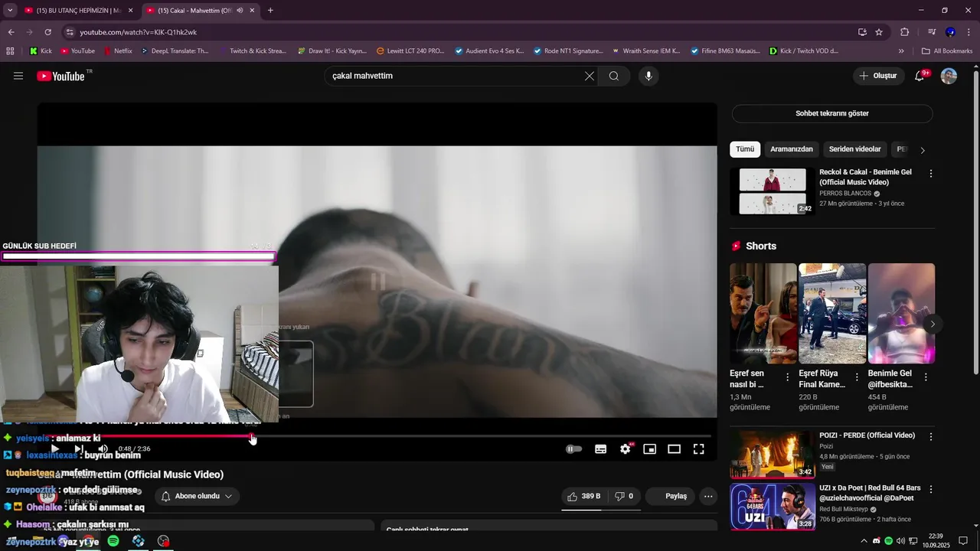Show next Shorts with arrow
This screenshot has width=980, height=551.
933,324
